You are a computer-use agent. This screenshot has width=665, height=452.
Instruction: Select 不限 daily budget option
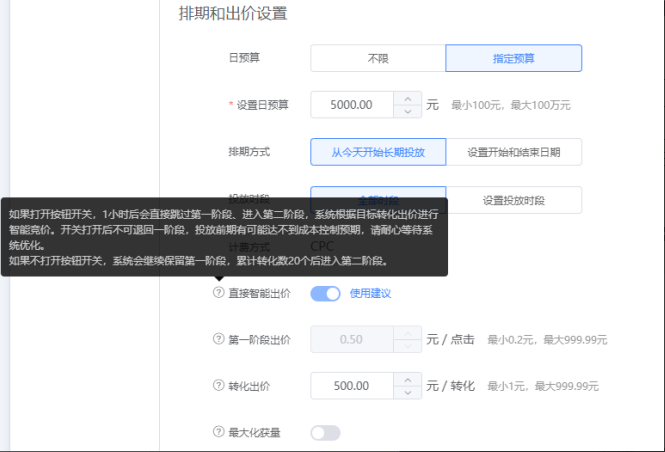coord(378,58)
